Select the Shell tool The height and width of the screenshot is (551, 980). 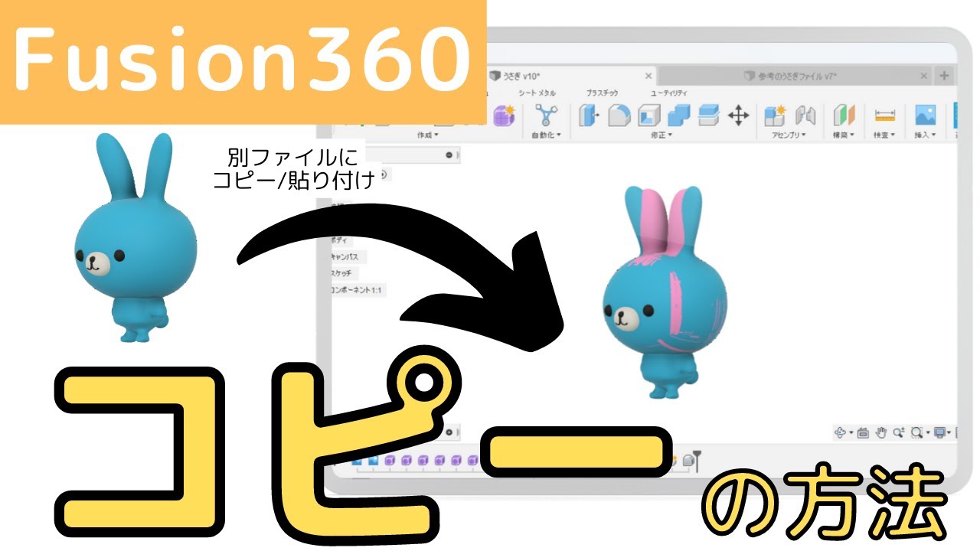coord(649,116)
